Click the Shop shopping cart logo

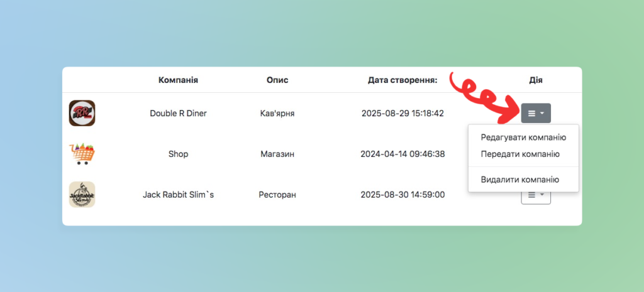(x=82, y=154)
